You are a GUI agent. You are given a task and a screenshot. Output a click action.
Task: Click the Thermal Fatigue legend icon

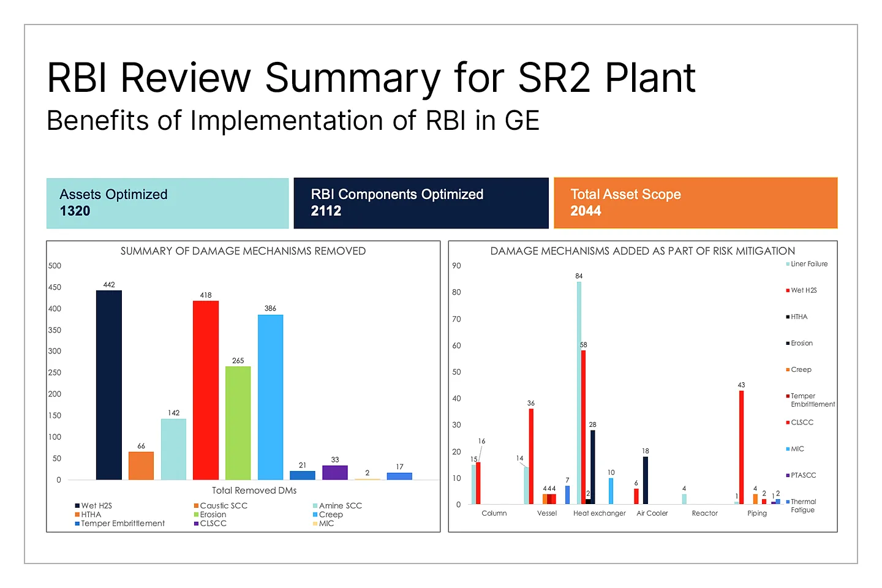click(788, 502)
